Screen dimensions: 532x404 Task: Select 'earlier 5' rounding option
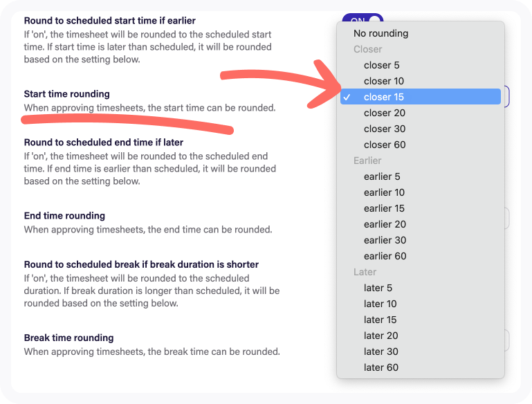[x=382, y=176]
